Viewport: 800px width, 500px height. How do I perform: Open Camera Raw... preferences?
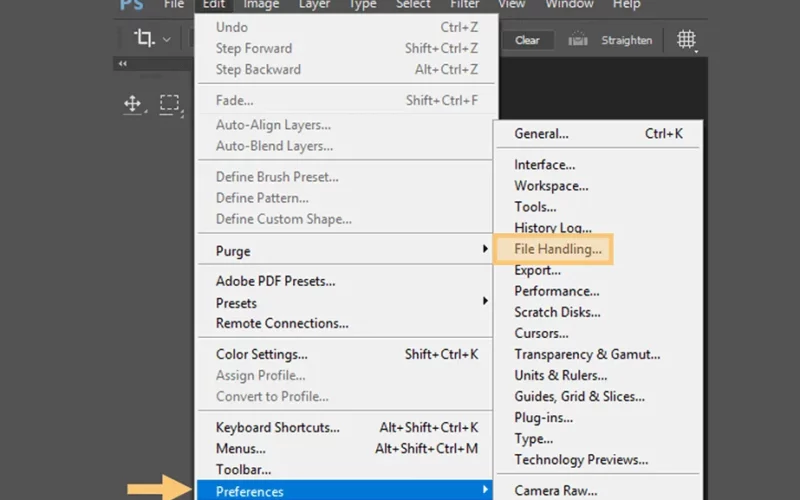pyautogui.click(x=598, y=490)
